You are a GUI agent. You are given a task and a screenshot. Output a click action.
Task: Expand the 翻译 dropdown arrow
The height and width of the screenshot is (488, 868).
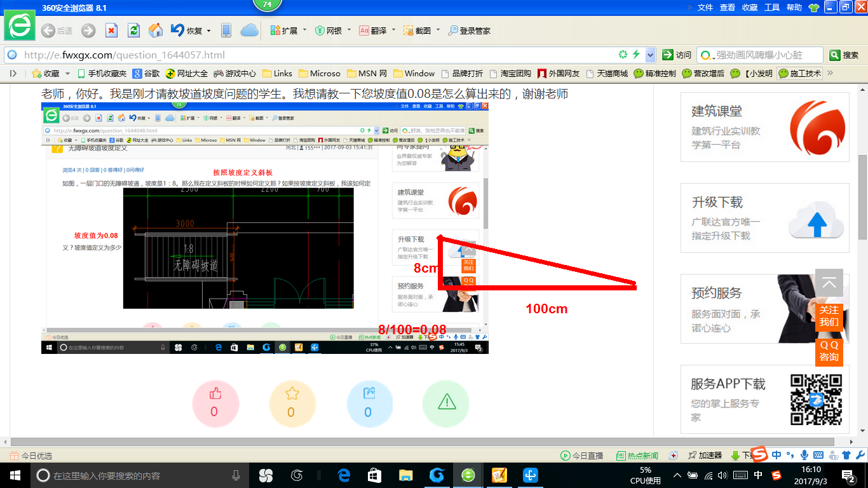click(393, 30)
